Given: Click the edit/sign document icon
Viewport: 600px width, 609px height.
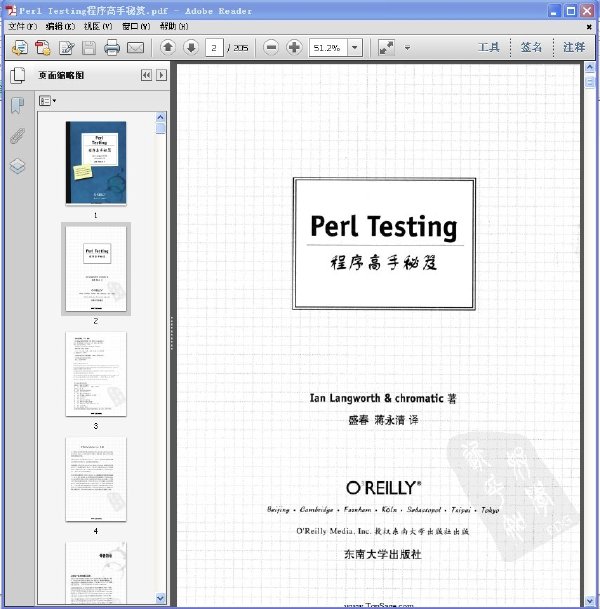Looking at the screenshot, I should [66, 48].
